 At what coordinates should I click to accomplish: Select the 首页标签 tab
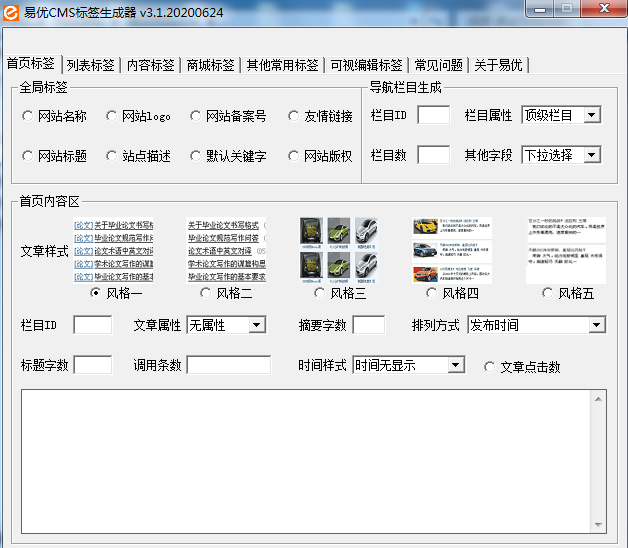[x=31, y=63]
